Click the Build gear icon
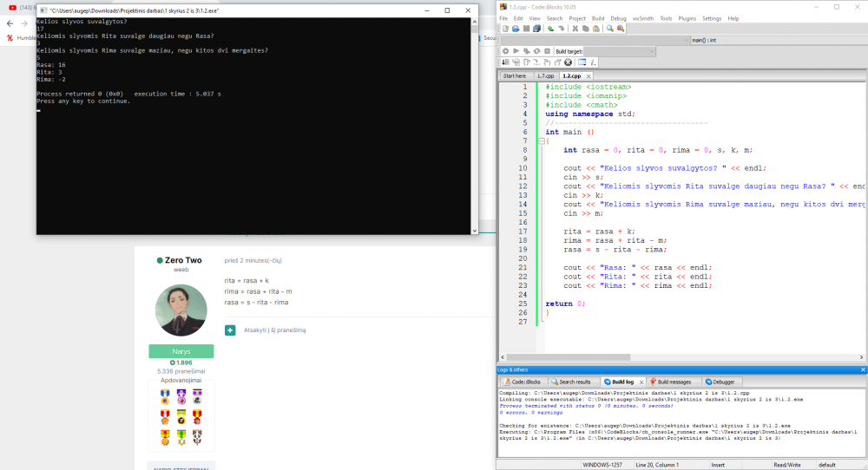868x470 pixels. pyautogui.click(x=505, y=51)
